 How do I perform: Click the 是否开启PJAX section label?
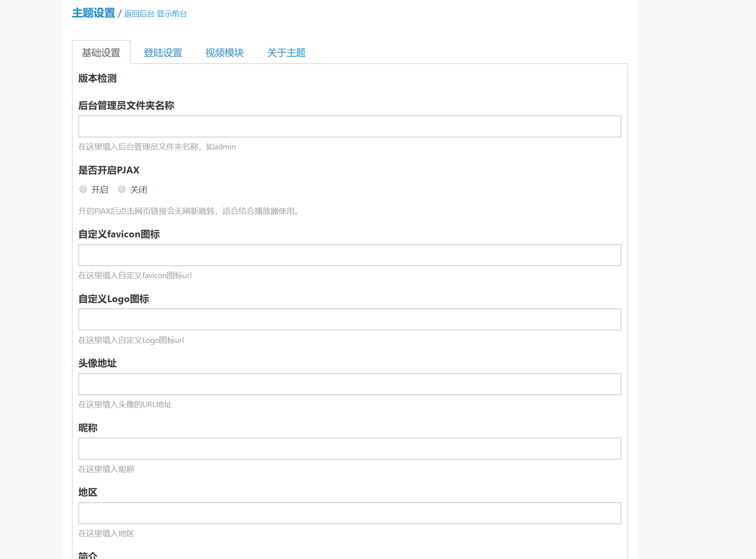(x=109, y=170)
